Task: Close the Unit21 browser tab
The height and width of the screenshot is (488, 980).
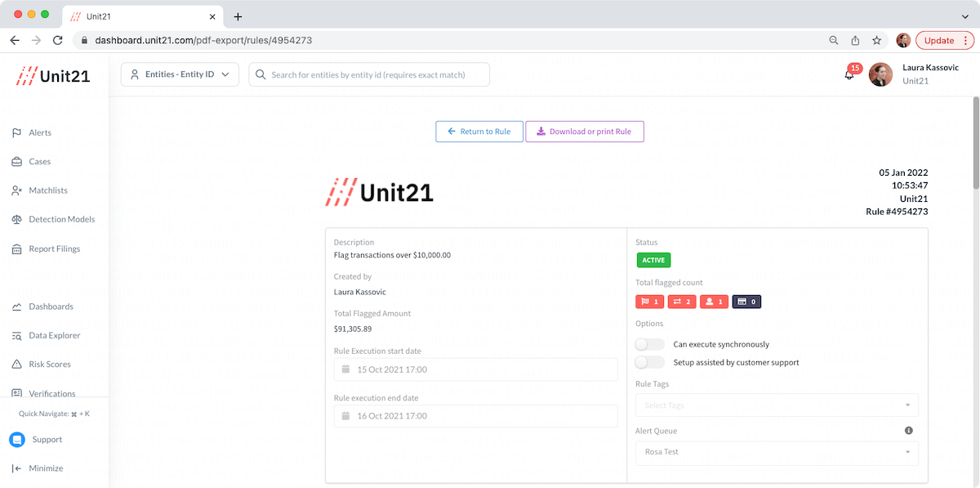Action: click(x=212, y=16)
